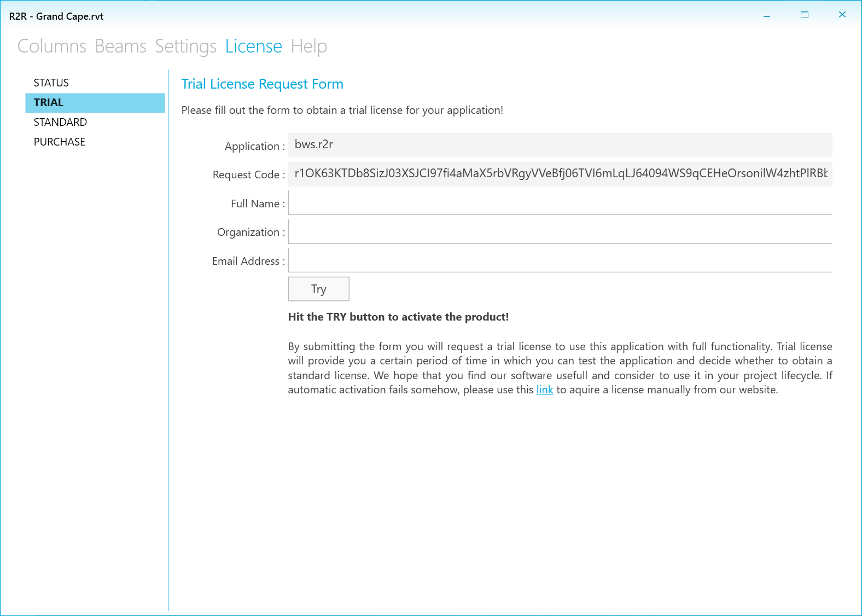Click the 'Full Name :' label
Viewport: 862px width, 616px height.
pyautogui.click(x=258, y=204)
